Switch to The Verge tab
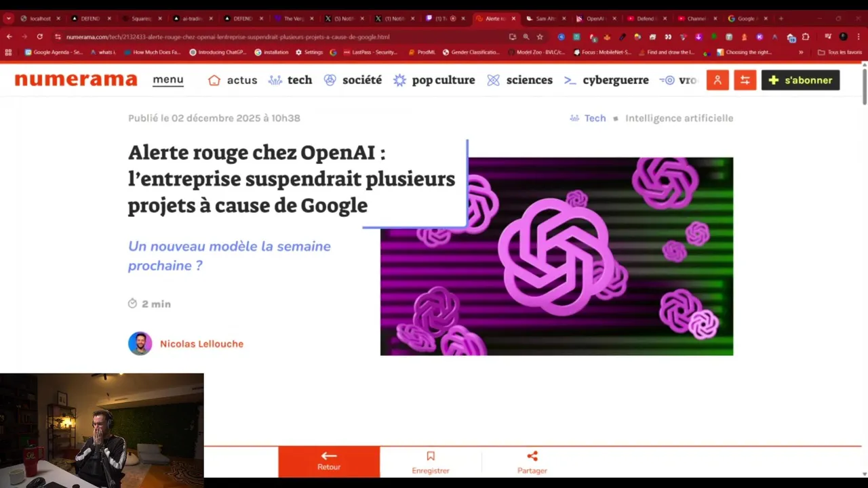Image resolution: width=868 pixels, height=488 pixels. (x=294, y=18)
